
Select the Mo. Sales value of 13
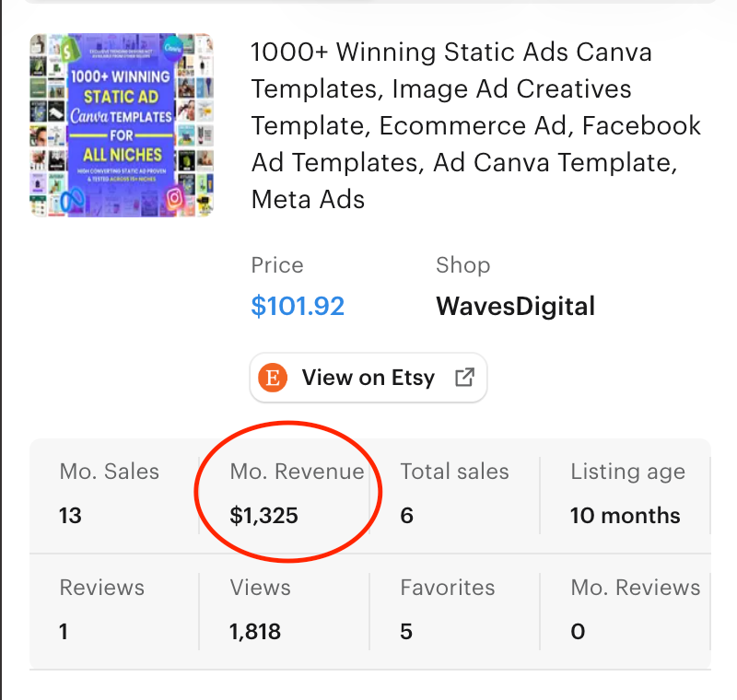click(71, 515)
